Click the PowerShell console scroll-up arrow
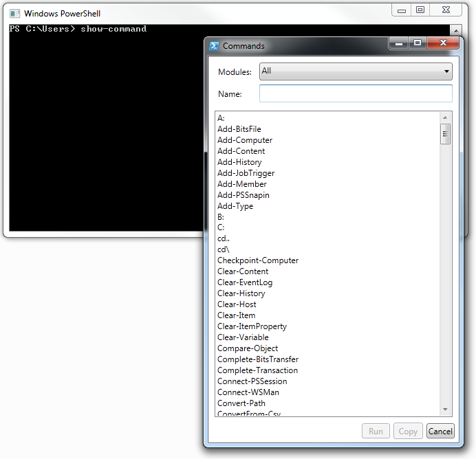This screenshot has height=459, width=476. pyautogui.click(x=455, y=30)
